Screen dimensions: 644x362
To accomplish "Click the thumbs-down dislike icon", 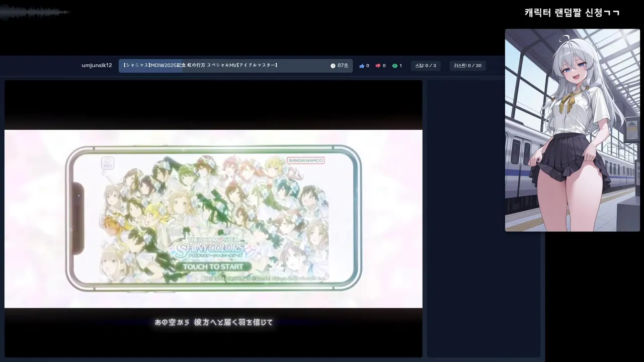I will (378, 66).
